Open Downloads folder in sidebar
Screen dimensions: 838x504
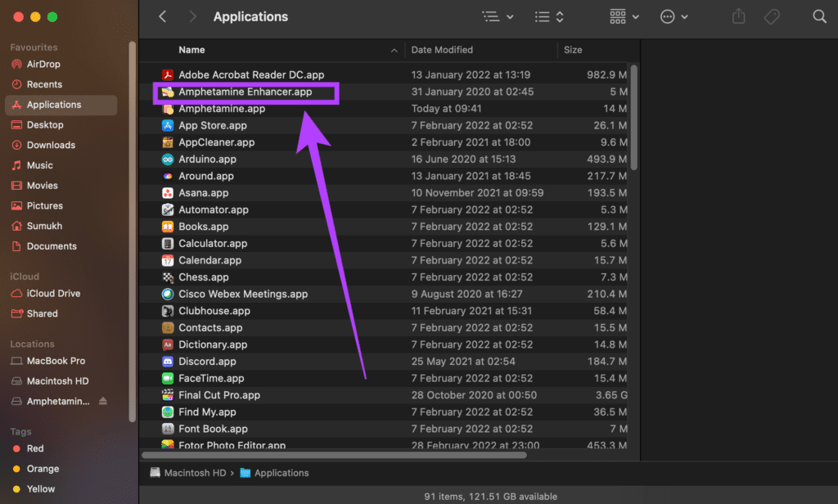61,146
